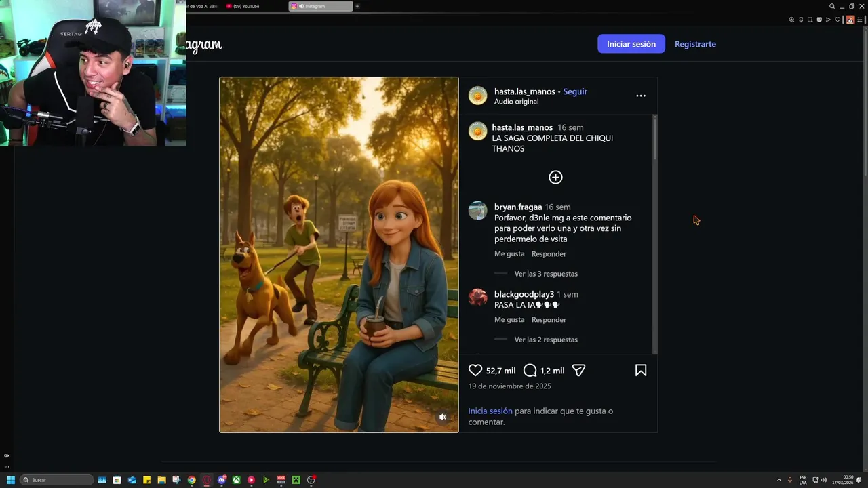
Task: Open Discord from the taskbar
Action: pyautogui.click(x=222, y=480)
